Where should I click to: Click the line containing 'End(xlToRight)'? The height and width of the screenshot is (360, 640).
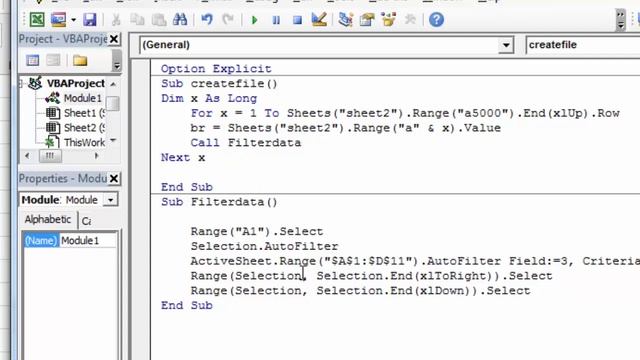pos(371,276)
